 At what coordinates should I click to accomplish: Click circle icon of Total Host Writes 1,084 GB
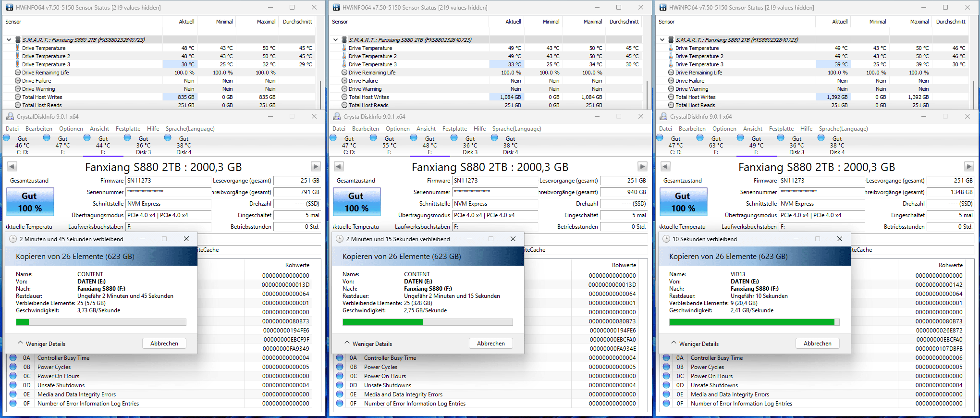pyautogui.click(x=344, y=97)
